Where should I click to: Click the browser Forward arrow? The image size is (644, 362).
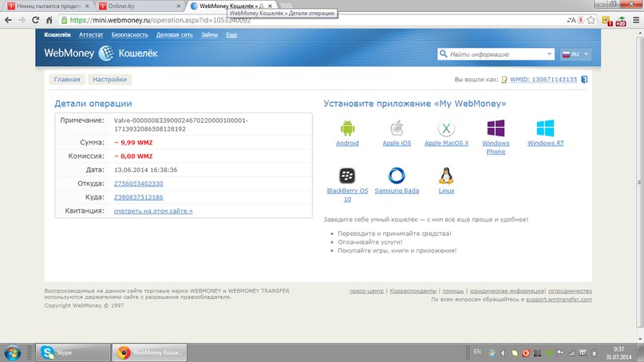[22, 20]
